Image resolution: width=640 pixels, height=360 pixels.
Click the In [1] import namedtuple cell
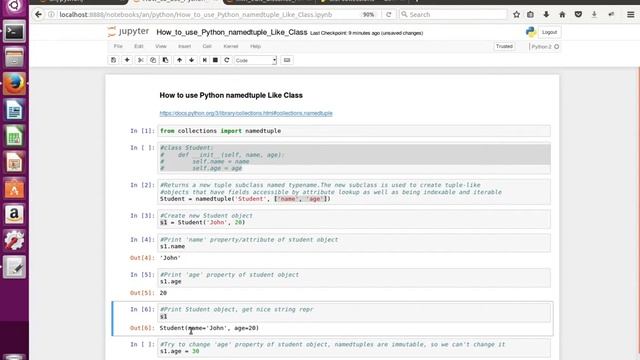coord(354,131)
